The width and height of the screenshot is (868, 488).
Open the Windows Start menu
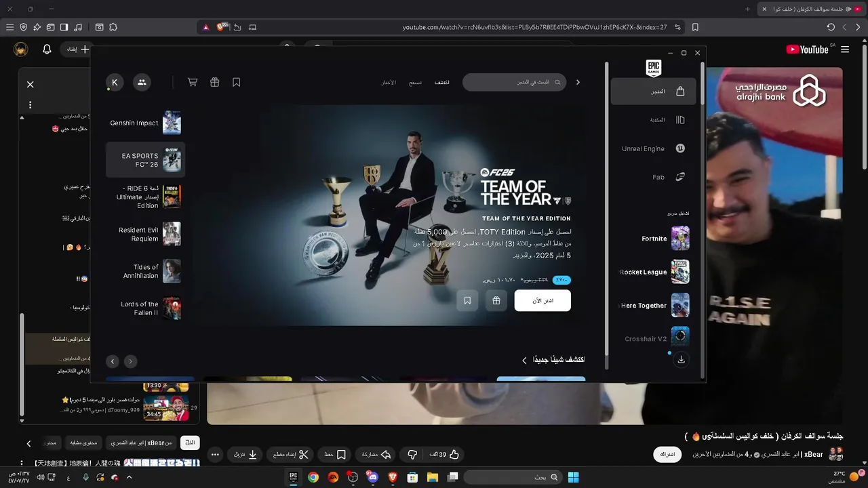point(573,477)
